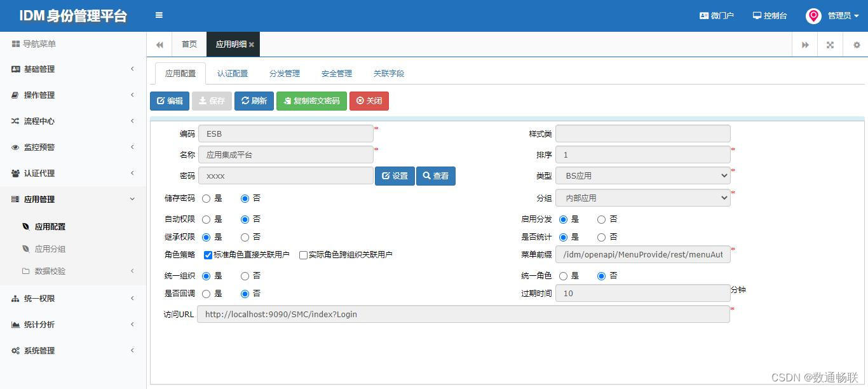The height and width of the screenshot is (389, 868).
Task: Expand the 数据校验 submenu chevron
Action: [132, 271]
